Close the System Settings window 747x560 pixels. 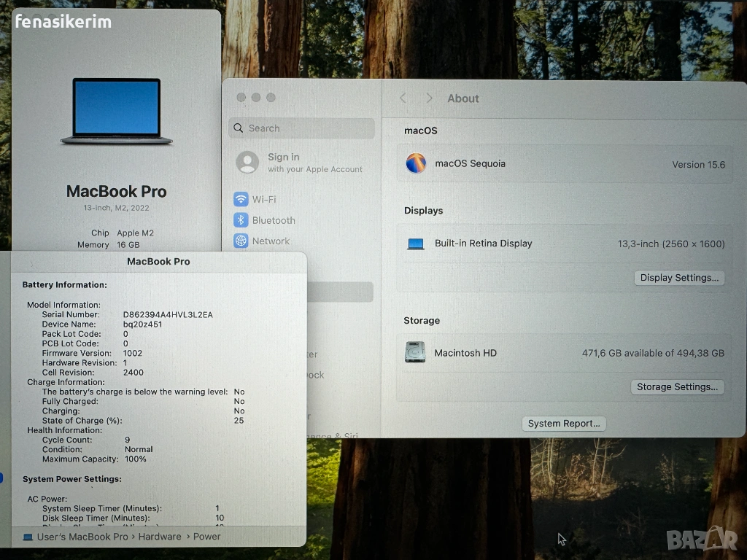pos(241,98)
